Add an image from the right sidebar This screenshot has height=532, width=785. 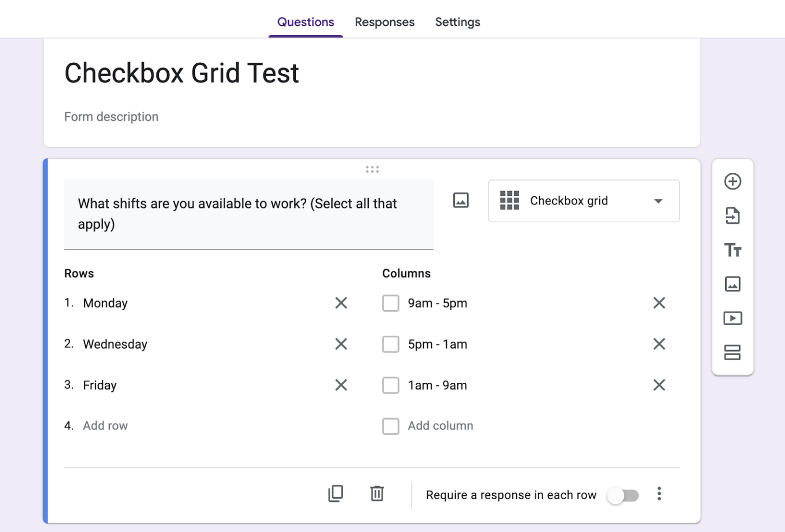[733, 284]
